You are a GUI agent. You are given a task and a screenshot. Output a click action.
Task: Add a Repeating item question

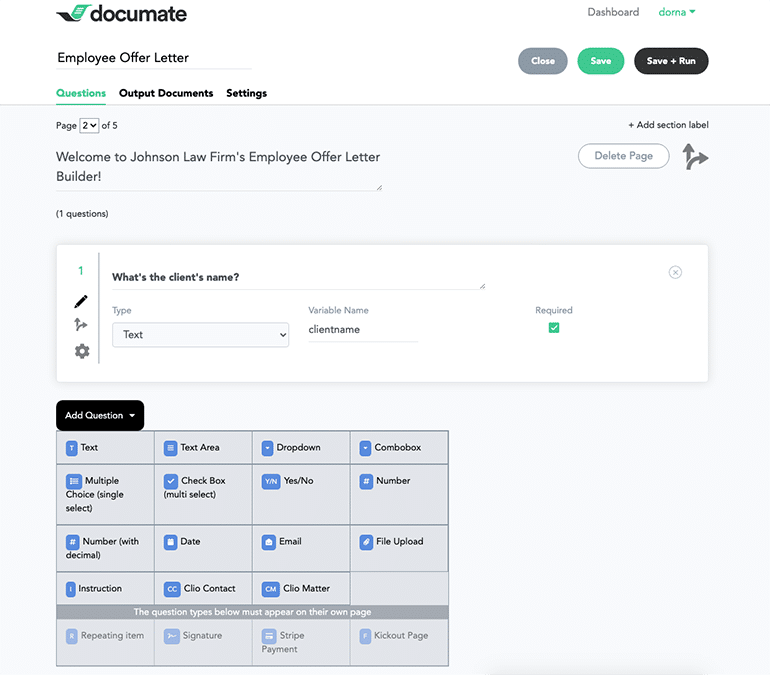(x=106, y=642)
